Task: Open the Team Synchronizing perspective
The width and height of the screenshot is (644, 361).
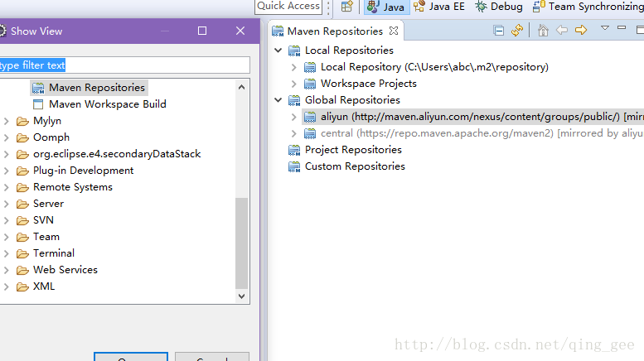Action: [588, 7]
